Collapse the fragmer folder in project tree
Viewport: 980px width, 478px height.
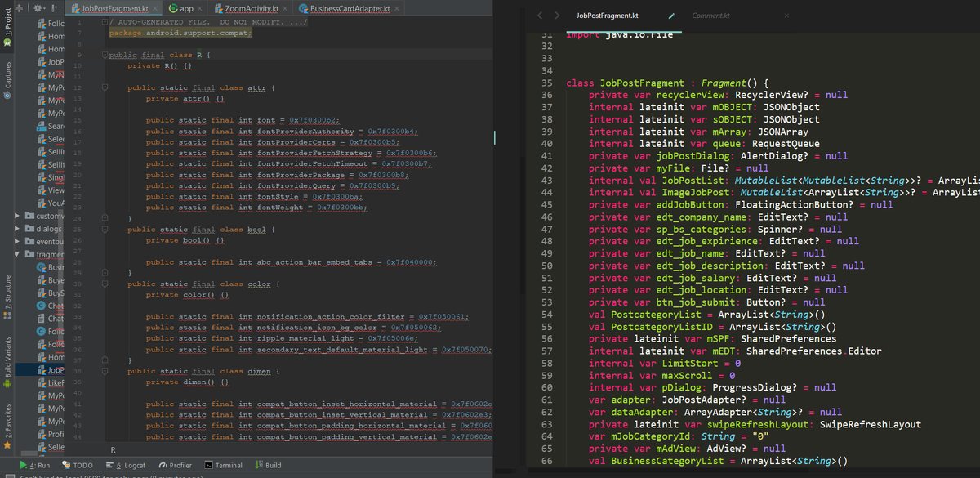19,255
